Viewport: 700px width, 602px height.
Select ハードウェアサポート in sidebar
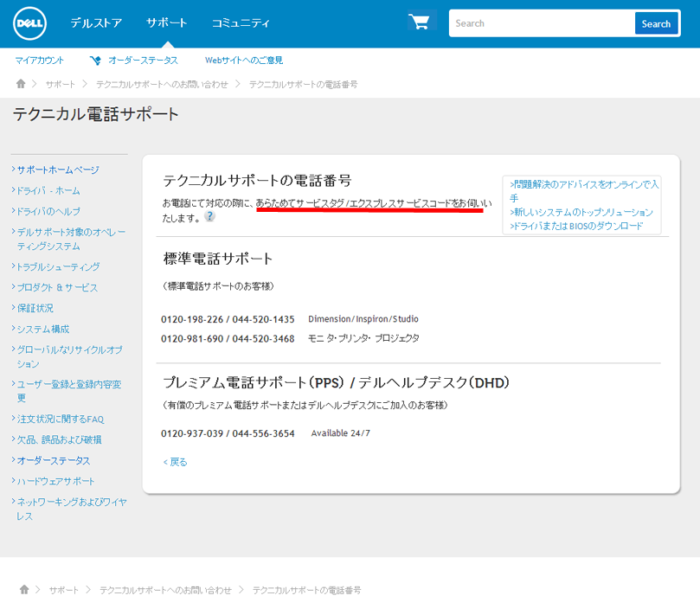point(56,481)
